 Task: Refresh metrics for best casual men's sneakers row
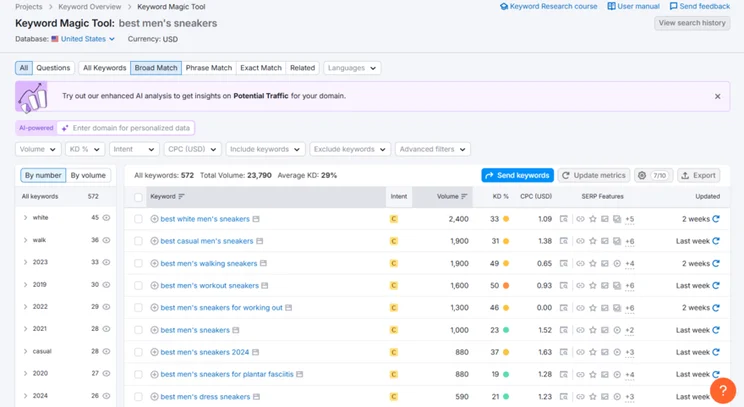click(x=716, y=241)
